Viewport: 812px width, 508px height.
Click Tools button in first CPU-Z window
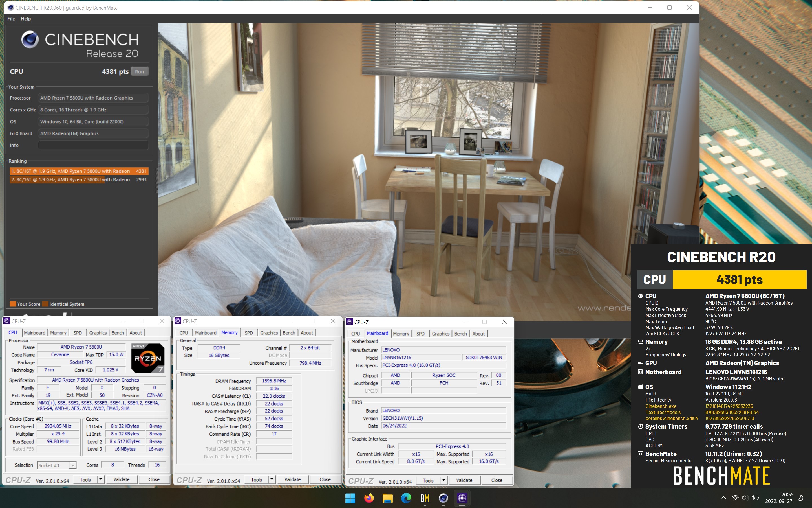85,479
